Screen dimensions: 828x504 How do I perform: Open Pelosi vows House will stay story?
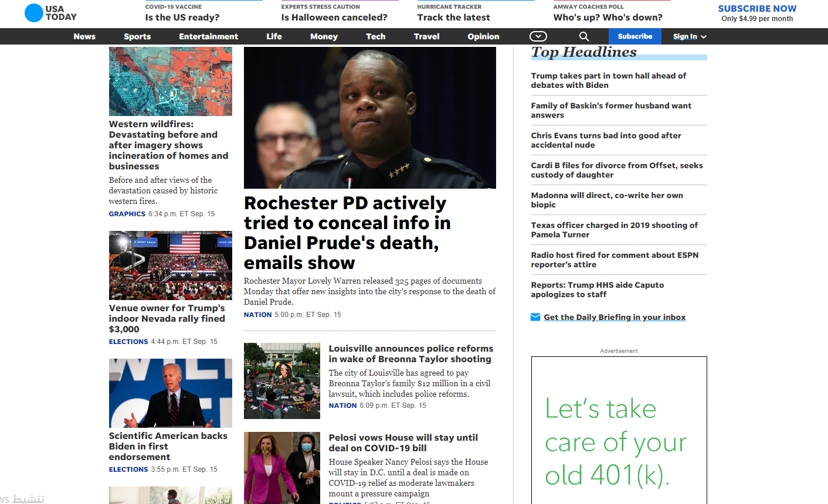(403, 442)
